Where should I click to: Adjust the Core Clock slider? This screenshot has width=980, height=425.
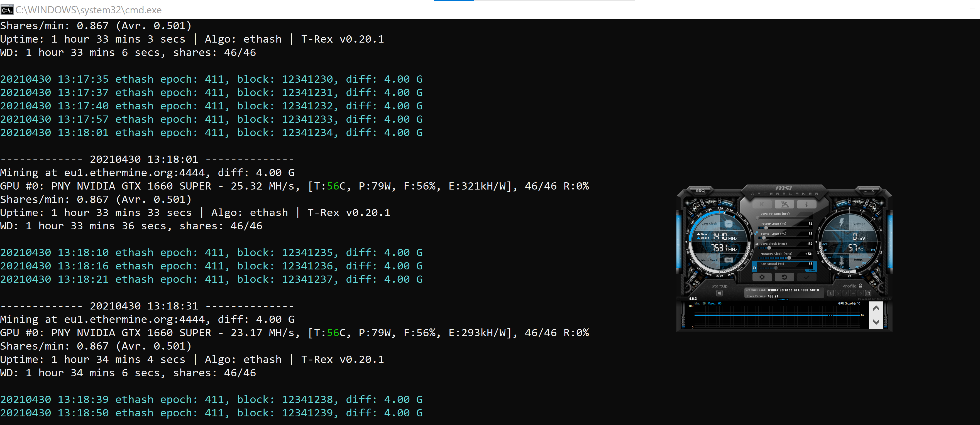tap(783, 248)
